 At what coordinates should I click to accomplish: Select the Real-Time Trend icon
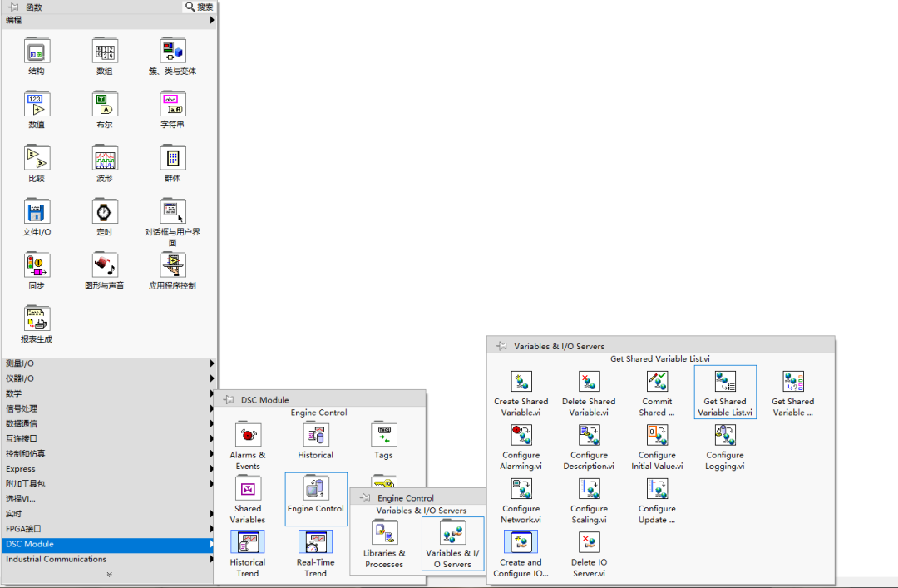click(316, 543)
